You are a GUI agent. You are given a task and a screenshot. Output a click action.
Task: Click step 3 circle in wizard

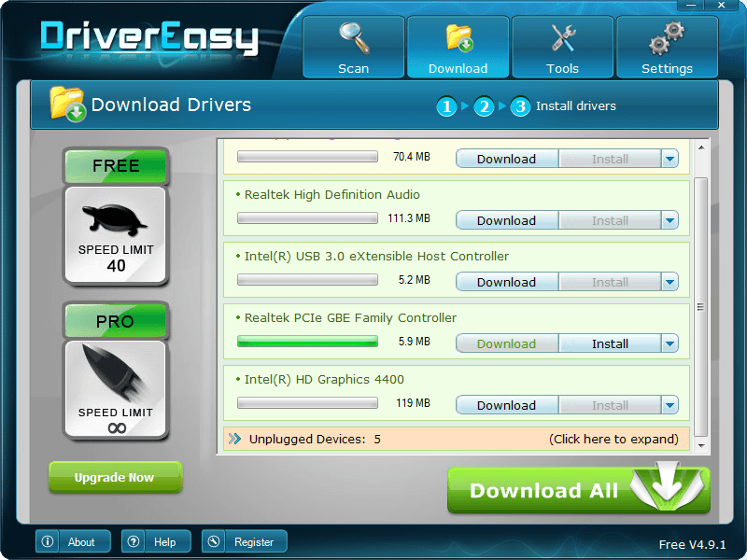click(x=520, y=106)
